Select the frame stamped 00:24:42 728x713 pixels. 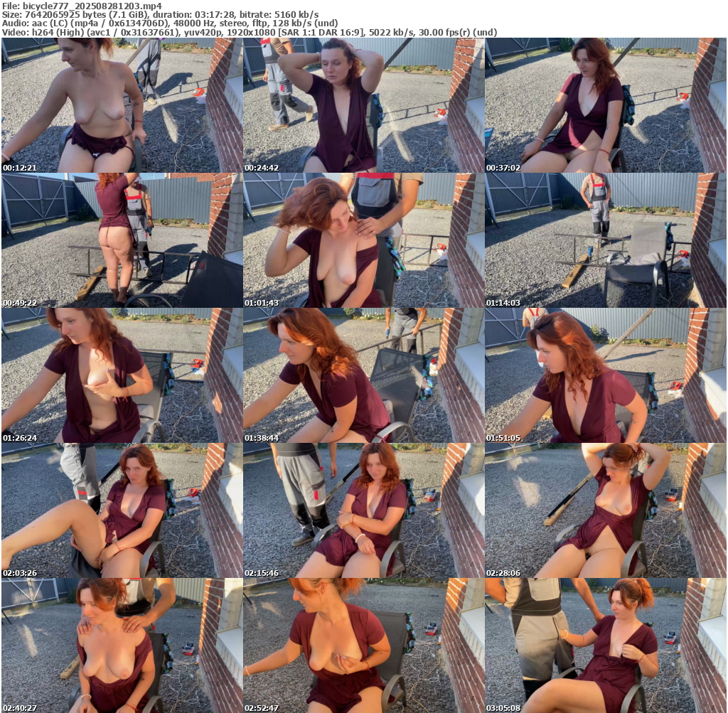tap(363, 105)
